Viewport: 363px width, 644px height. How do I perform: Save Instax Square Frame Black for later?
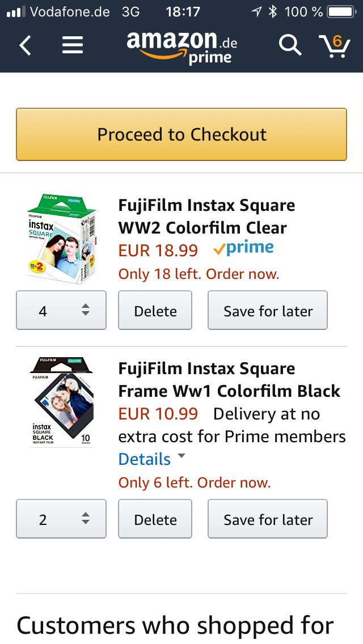[268, 519]
